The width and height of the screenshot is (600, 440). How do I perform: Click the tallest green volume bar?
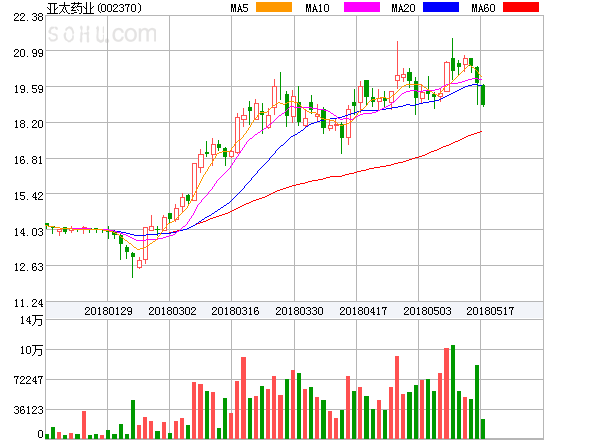[453, 392]
